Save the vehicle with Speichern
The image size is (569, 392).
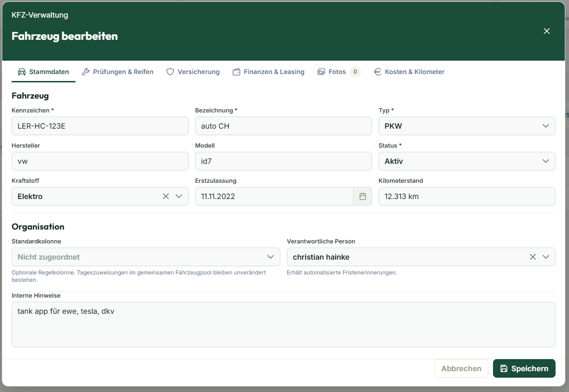pyautogui.click(x=524, y=368)
